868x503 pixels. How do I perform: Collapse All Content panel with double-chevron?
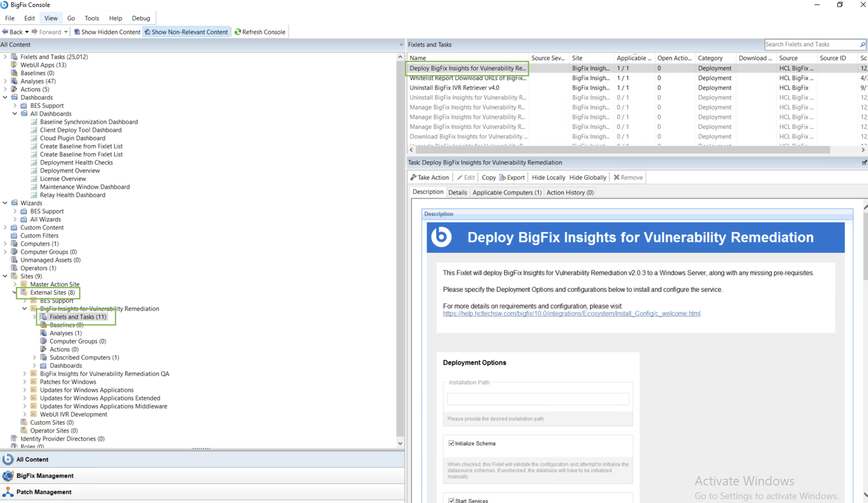tap(401, 45)
